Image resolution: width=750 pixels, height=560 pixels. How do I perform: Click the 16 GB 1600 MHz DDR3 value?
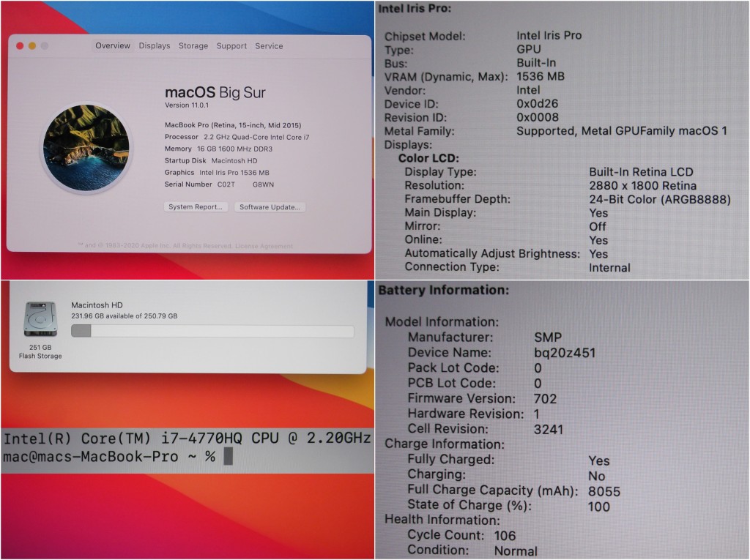coord(234,149)
